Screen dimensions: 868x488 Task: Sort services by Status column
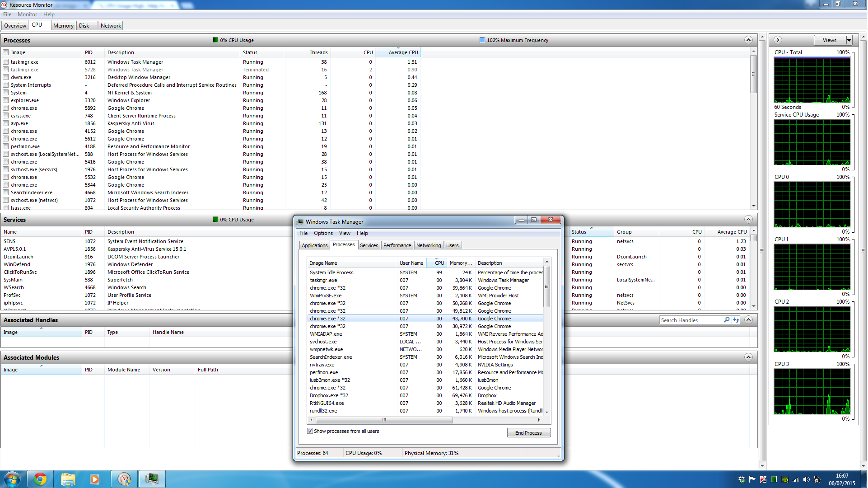click(591, 232)
